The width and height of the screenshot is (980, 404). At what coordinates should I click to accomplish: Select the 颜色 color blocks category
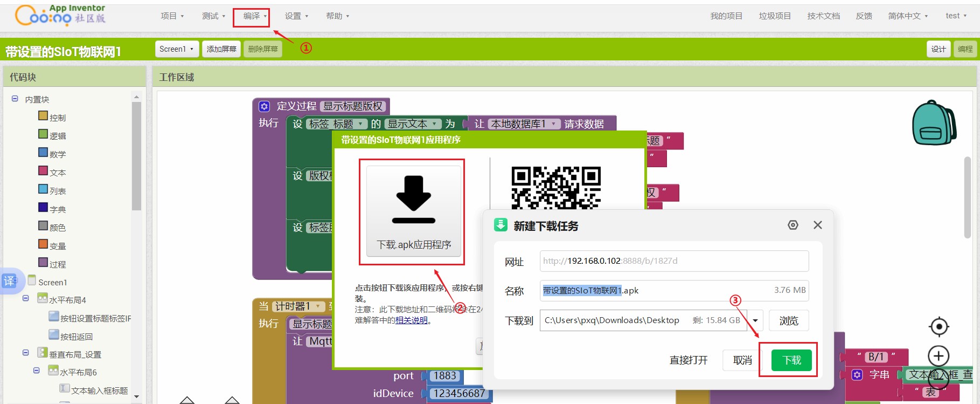(57, 228)
